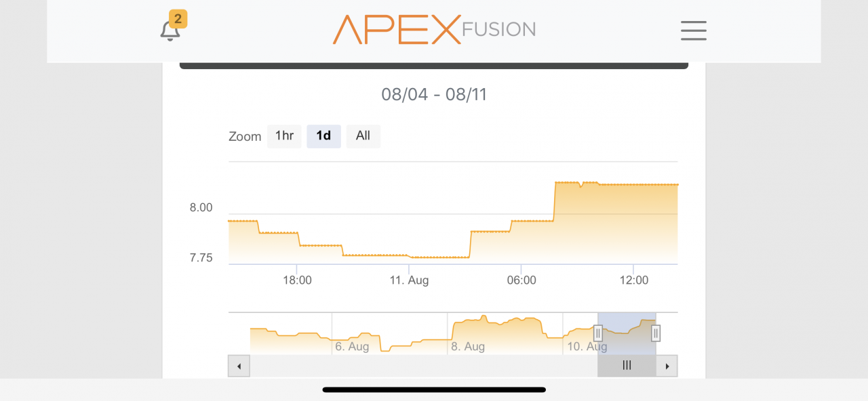Choose the All zoom range
The width and height of the screenshot is (868, 401).
pyautogui.click(x=363, y=136)
